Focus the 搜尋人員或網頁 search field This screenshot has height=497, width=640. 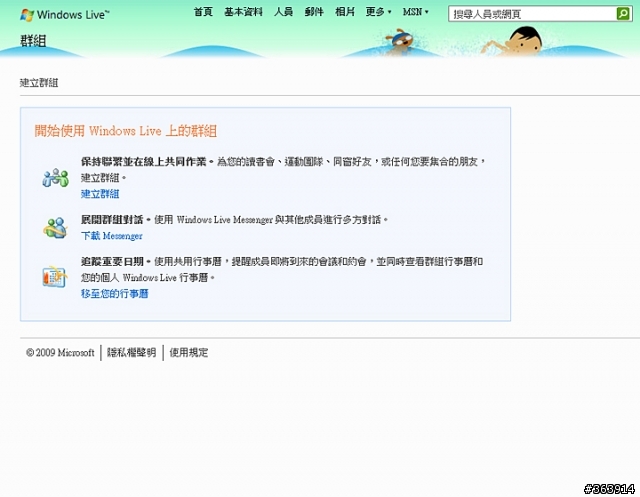[x=532, y=14]
